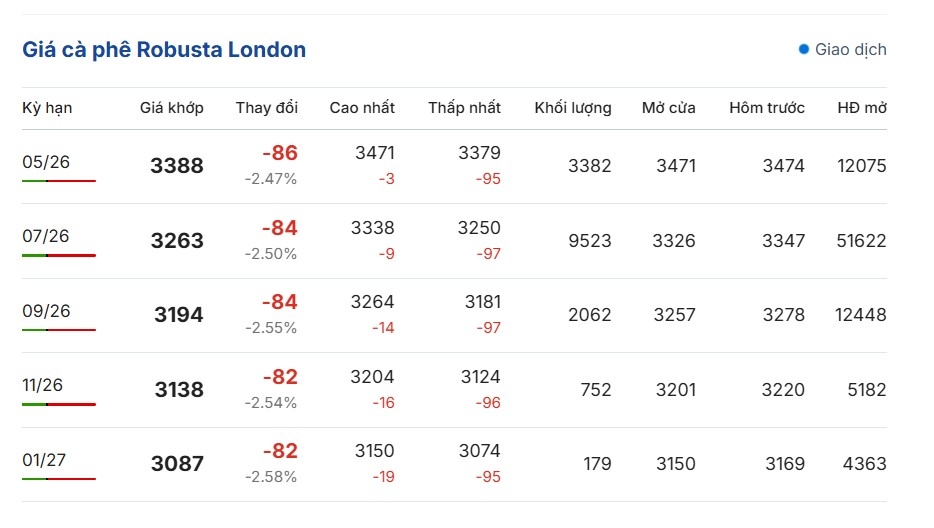Sort by the Giá khớp column header
This screenshot has height=528, width=934.
[171, 108]
